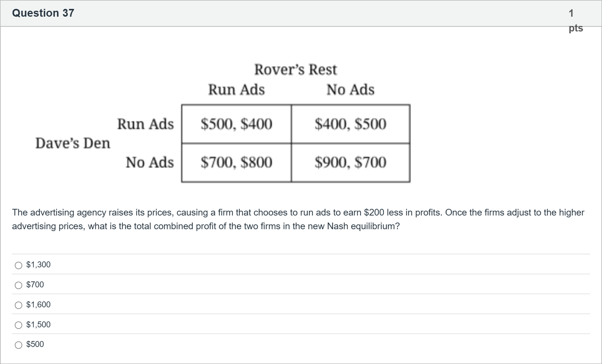The width and height of the screenshot is (602, 364).
Task: Choose the $700 answer radio button
Action: click(19, 285)
